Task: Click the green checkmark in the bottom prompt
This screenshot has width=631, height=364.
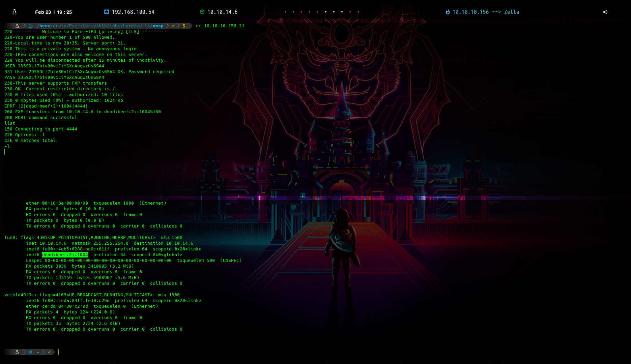Action: pos(50,352)
